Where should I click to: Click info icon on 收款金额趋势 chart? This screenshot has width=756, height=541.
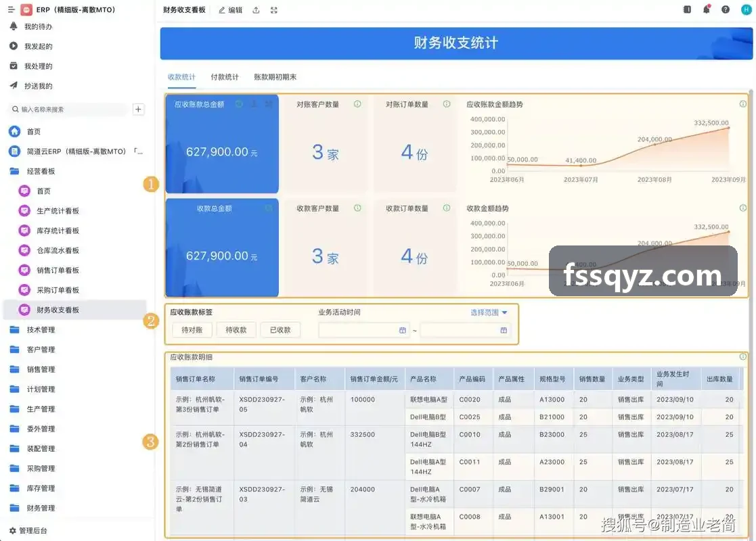click(x=743, y=208)
